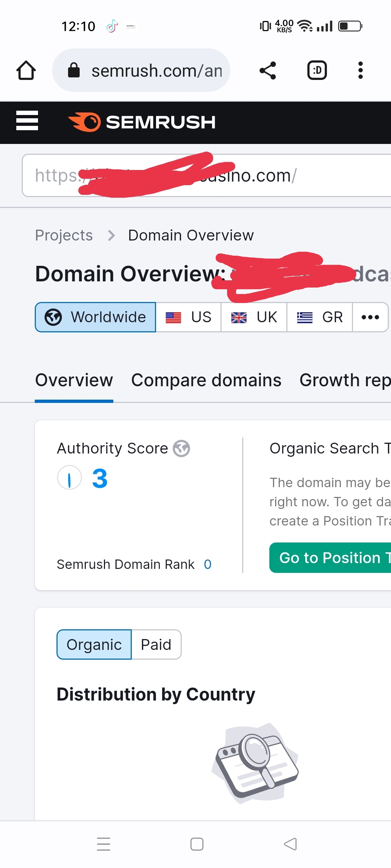Click the Authority Score gauge circle

click(70, 477)
